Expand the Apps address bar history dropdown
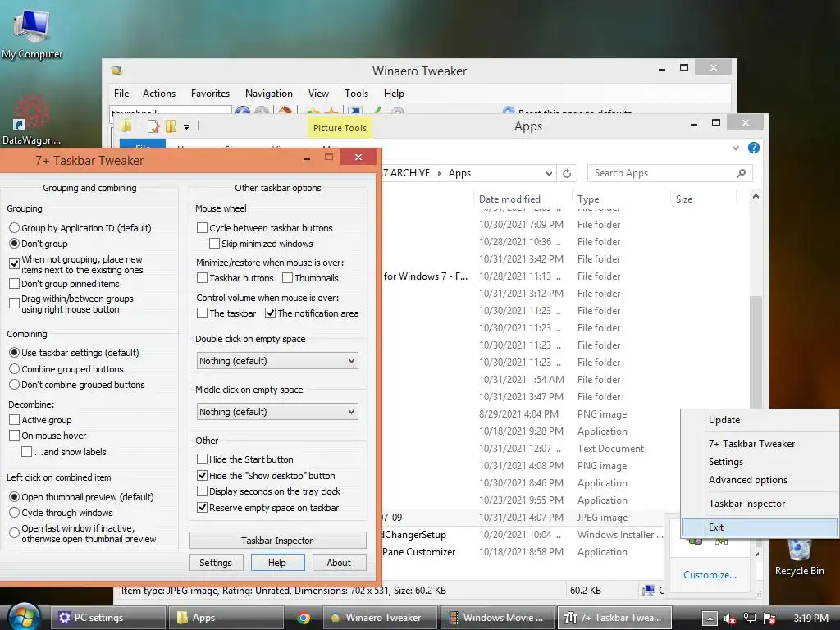The image size is (840, 630). (549, 173)
